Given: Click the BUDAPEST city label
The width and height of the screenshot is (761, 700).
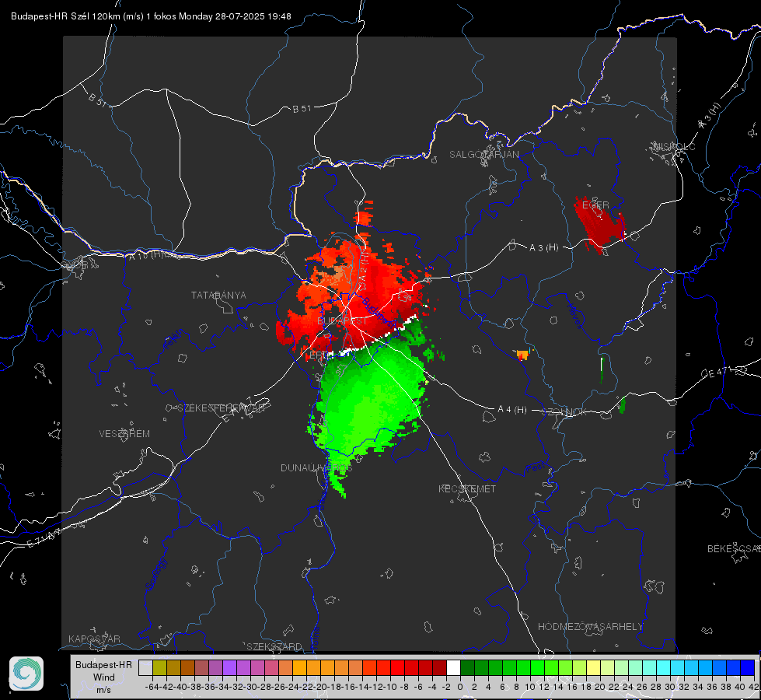Looking at the screenshot, I should pos(342,321).
